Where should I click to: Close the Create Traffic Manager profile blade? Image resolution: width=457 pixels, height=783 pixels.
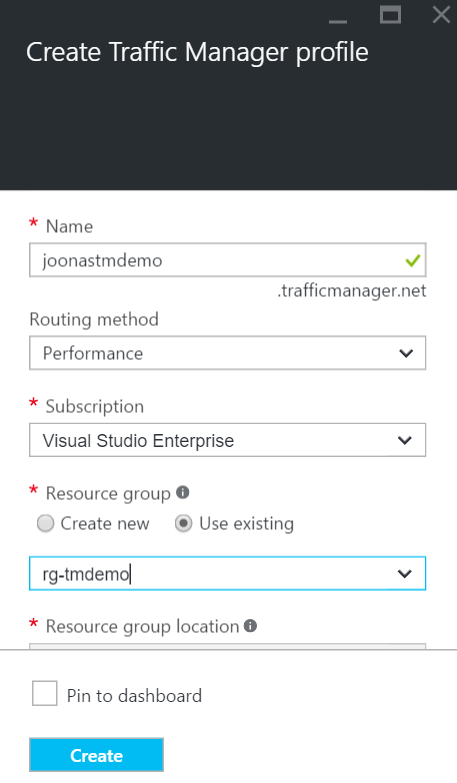pos(441,15)
